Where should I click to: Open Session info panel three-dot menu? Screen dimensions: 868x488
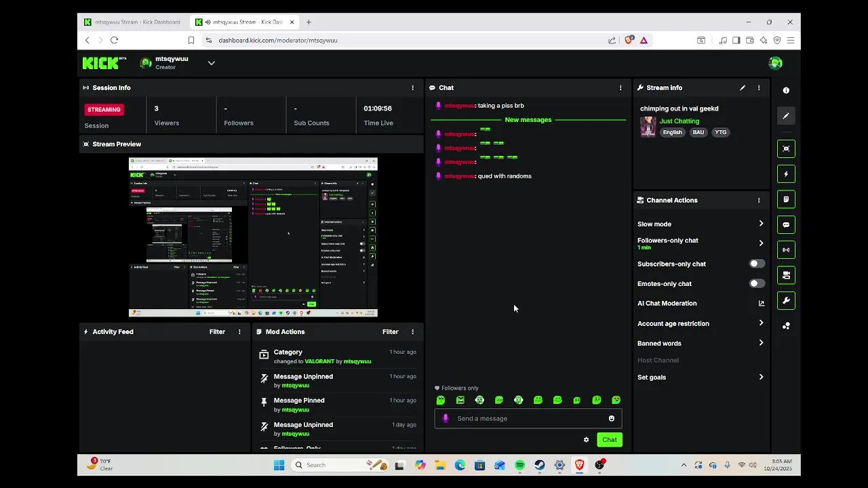[412, 87]
